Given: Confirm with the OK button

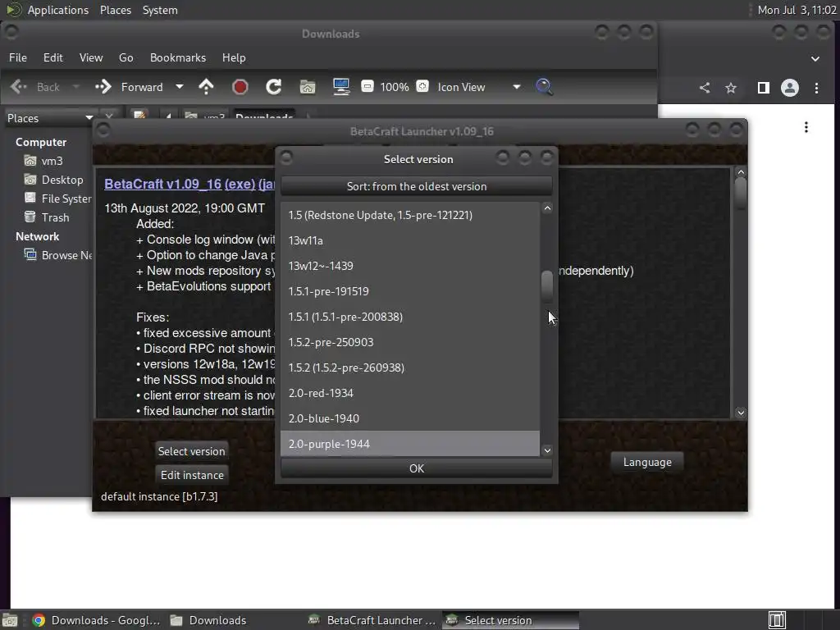Looking at the screenshot, I should pos(416,468).
